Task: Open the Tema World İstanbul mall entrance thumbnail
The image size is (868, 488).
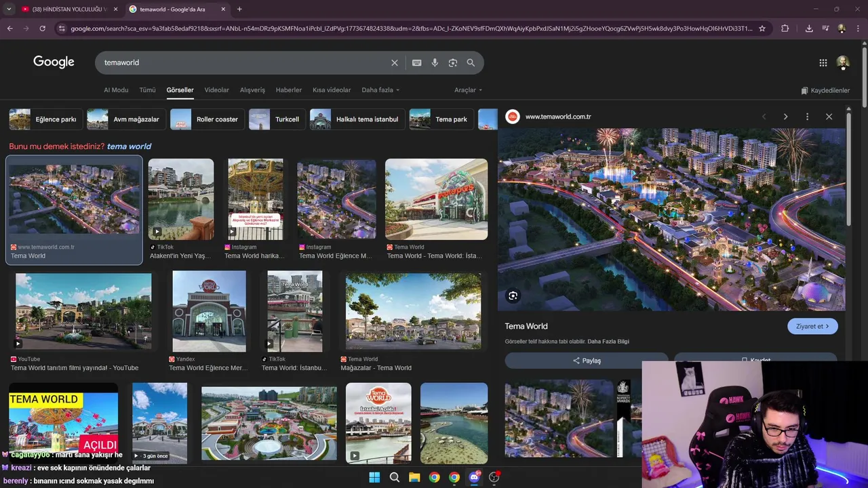Action: coord(436,199)
